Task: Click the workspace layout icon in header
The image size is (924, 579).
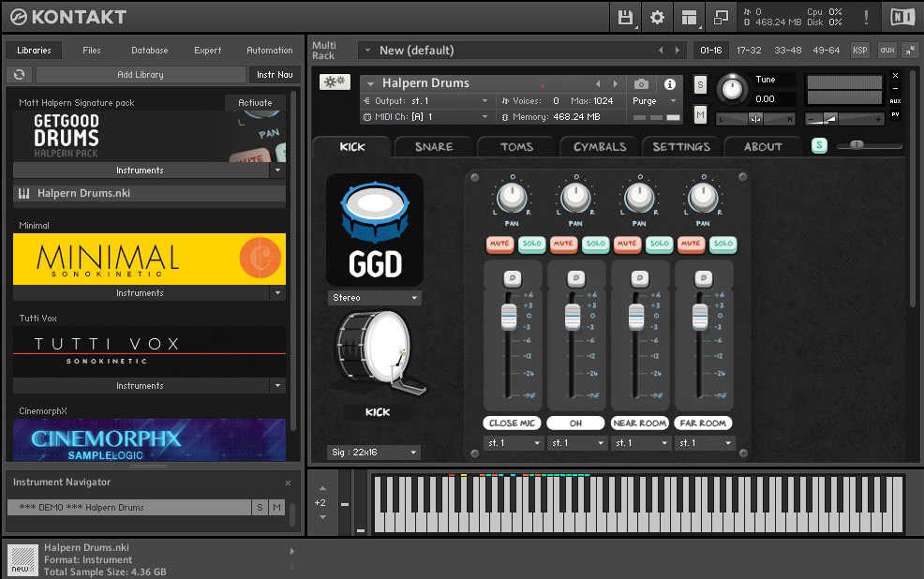Action: coord(690,17)
